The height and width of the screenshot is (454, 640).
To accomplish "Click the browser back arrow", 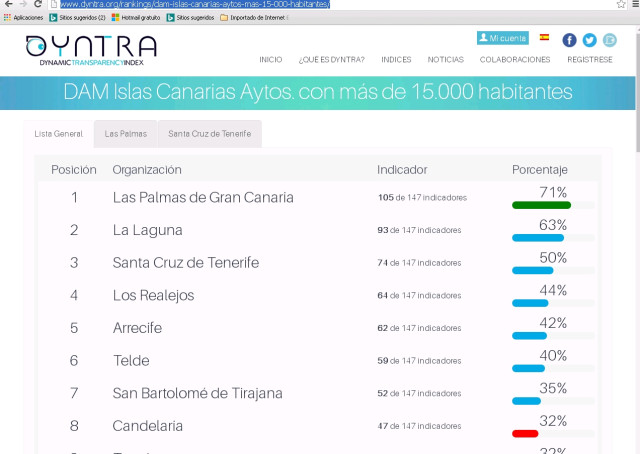I will pyautogui.click(x=9, y=4).
